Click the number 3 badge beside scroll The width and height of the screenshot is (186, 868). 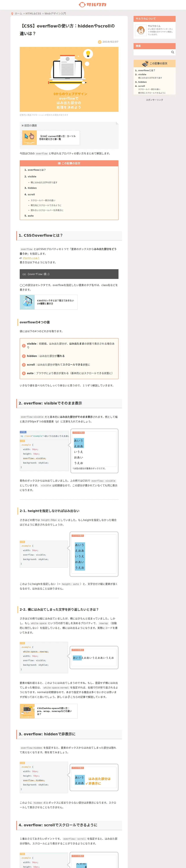[x=24, y=365]
